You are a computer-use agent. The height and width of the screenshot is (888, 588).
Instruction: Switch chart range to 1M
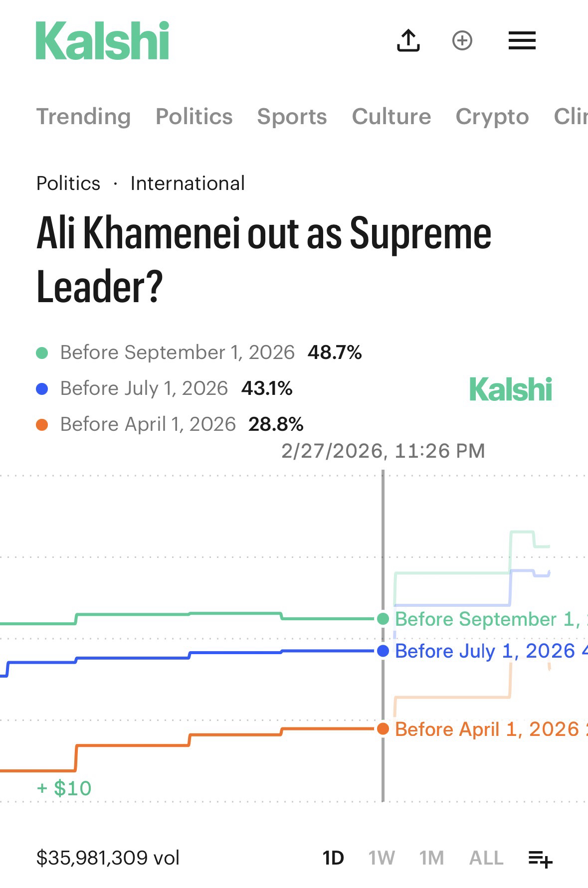click(x=431, y=858)
